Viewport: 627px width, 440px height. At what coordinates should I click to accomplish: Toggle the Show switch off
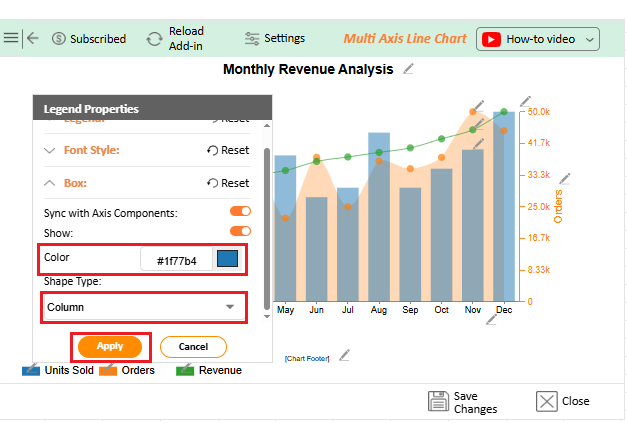tap(240, 231)
